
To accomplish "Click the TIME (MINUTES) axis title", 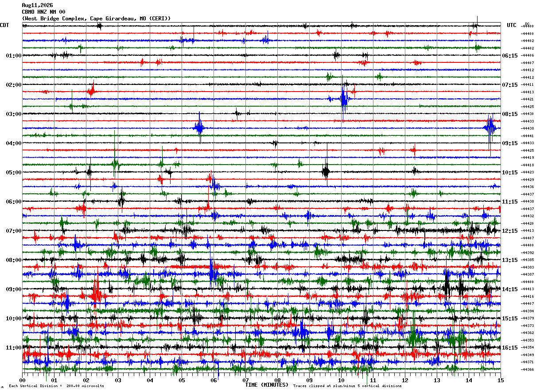I will click(x=267, y=385).
